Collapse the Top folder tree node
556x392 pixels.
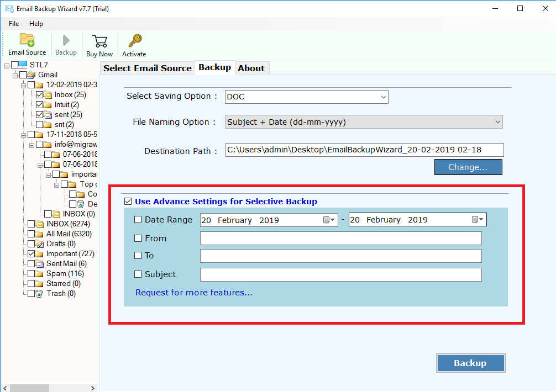point(57,185)
